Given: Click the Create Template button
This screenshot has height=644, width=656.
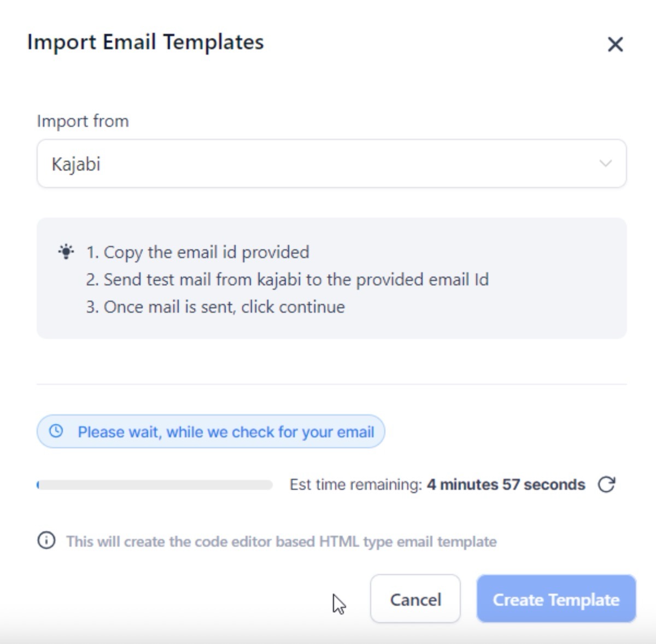Looking at the screenshot, I should pos(556,599).
